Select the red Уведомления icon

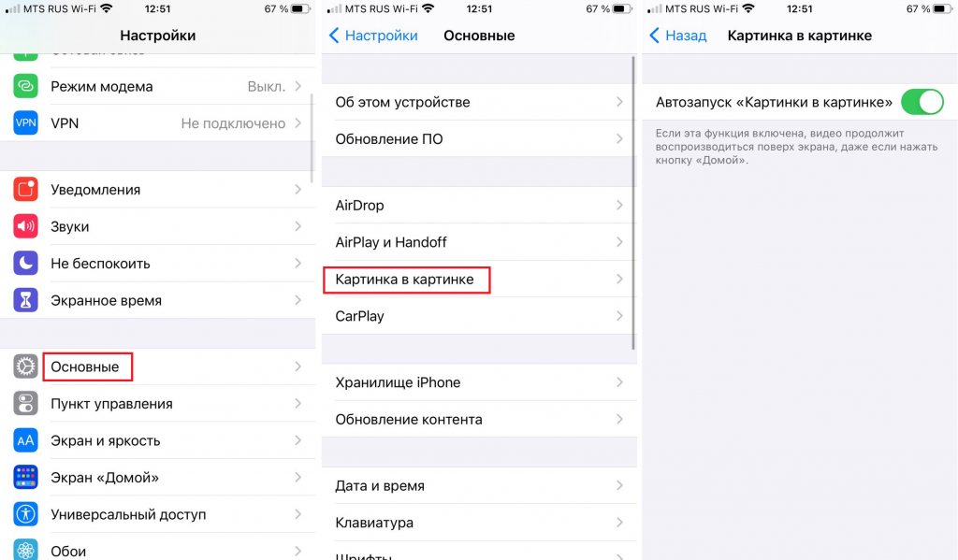25,189
